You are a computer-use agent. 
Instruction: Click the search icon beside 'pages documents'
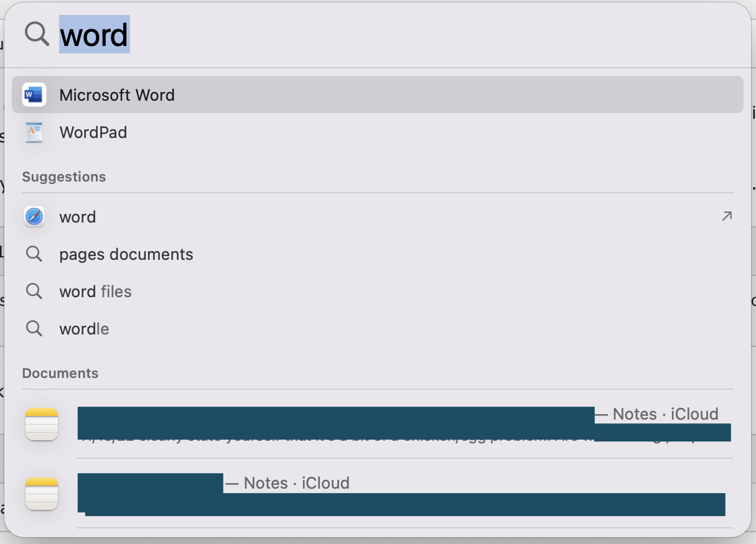[x=34, y=254]
